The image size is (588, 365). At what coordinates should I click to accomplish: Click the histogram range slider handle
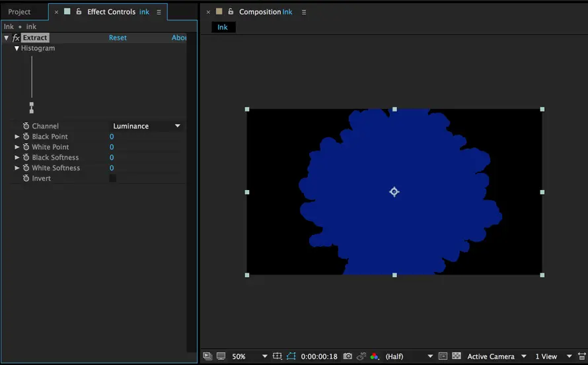coord(32,108)
